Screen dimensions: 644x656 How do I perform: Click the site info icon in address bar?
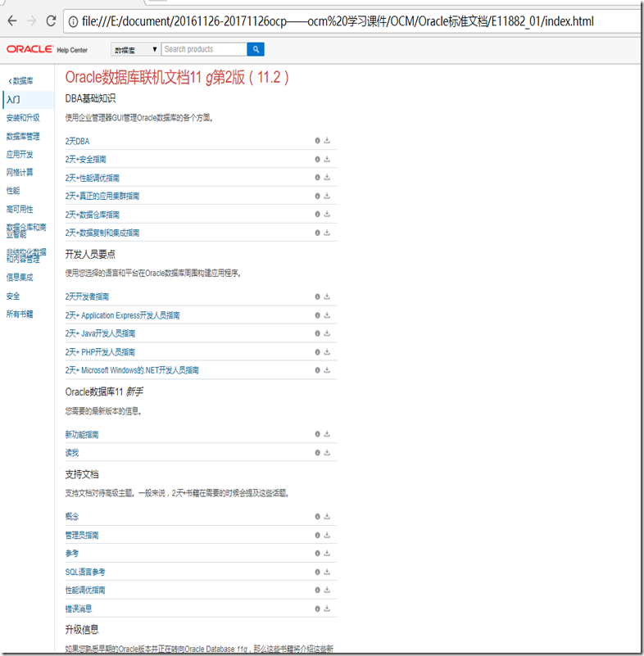73,21
